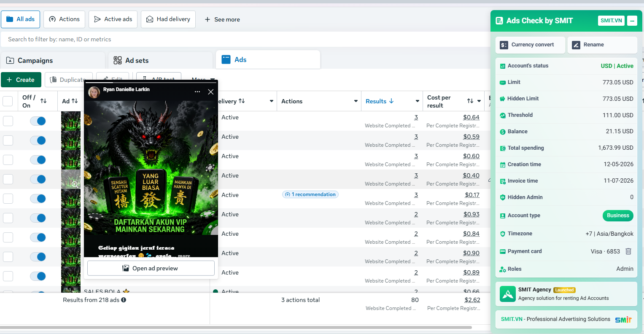Check the select-all ads checkbox in header
The width and height of the screenshot is (644, 334).
[8, 101]
